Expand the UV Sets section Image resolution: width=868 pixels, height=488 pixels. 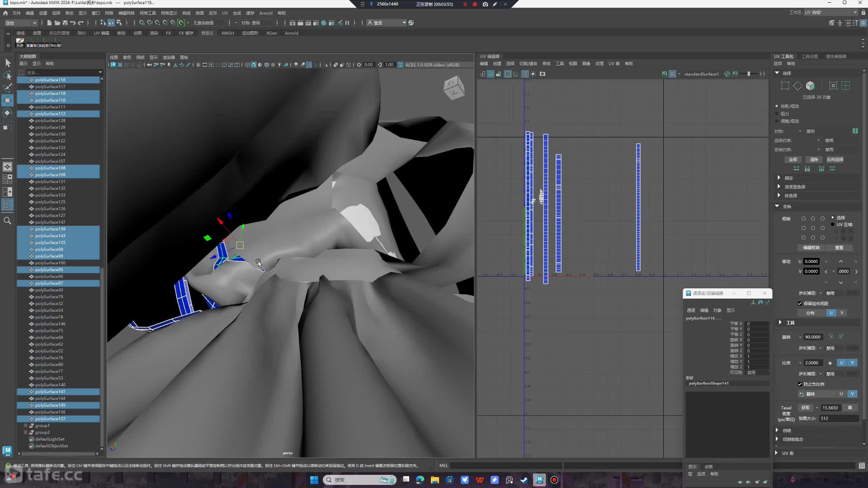pos(777,453)
